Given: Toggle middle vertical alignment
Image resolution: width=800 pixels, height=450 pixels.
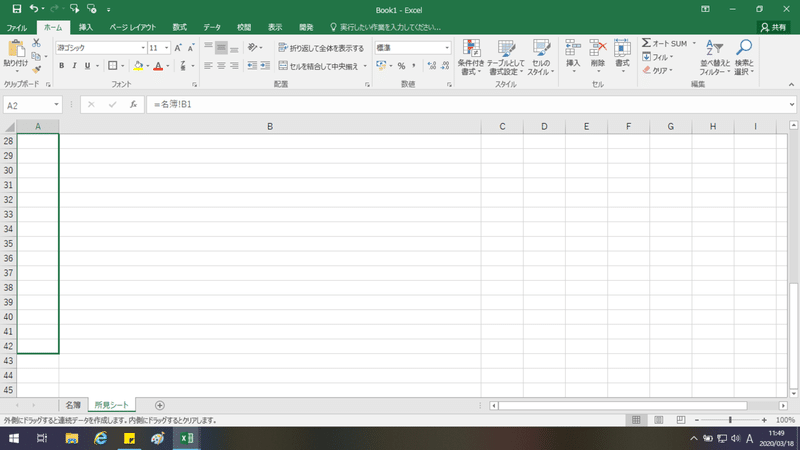Looking at the screenshot, I should (221, 48).
